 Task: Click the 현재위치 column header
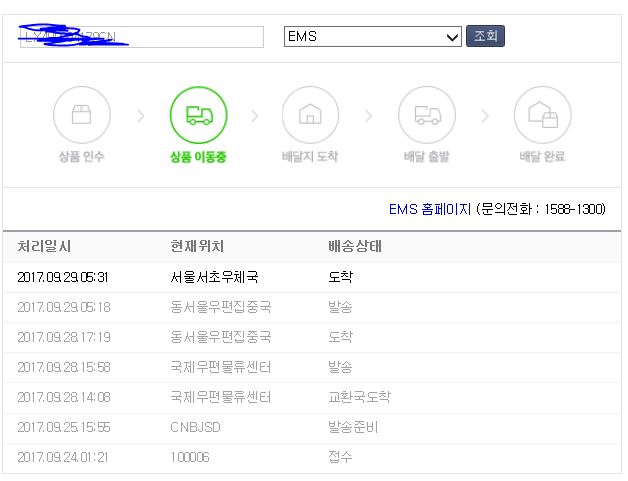(197, 246)
